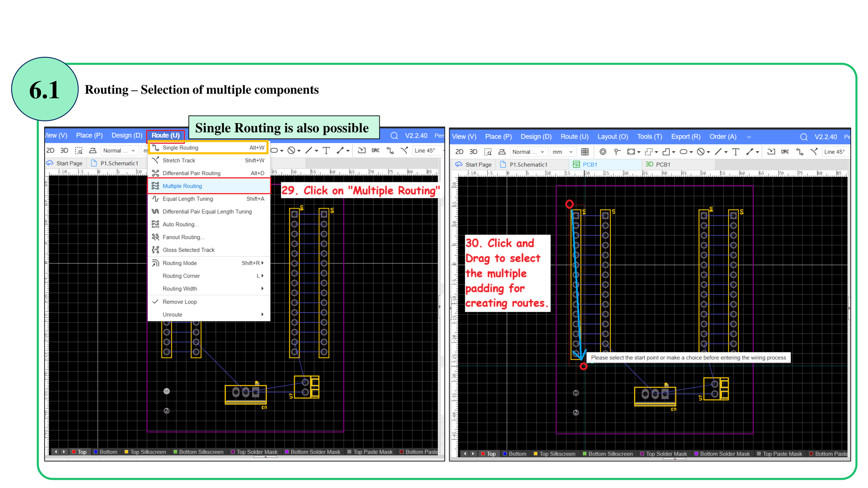868x488 pixels.
Task: Open Line 45° dropdown in left window
Action: pyautogui.click(x=428, y=151)
